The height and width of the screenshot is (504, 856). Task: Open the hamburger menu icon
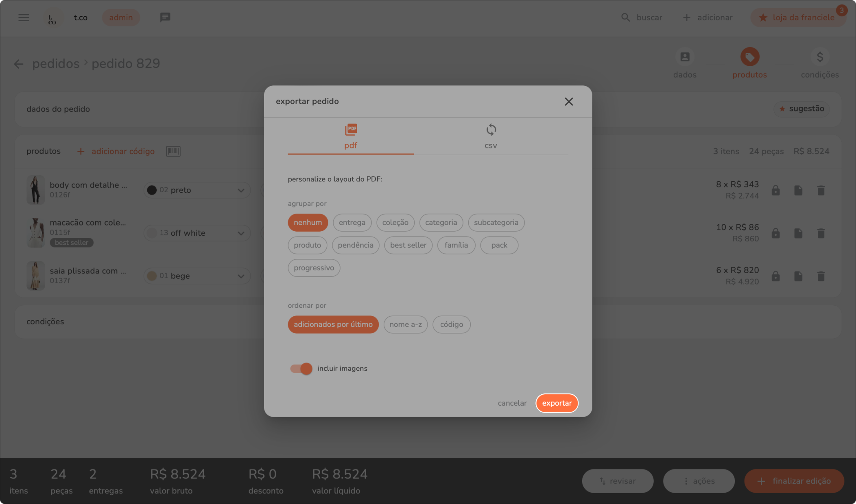[24, 17]
